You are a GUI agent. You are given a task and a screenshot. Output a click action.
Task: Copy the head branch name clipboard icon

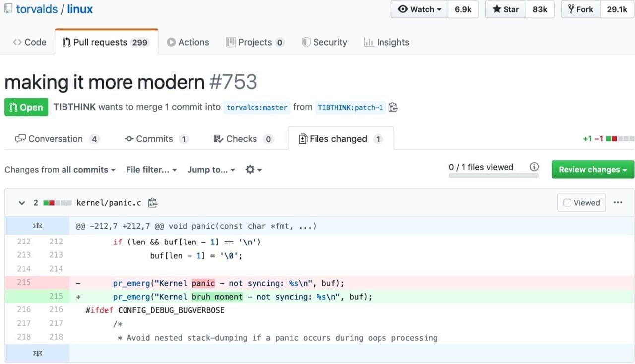click(393, 107)
